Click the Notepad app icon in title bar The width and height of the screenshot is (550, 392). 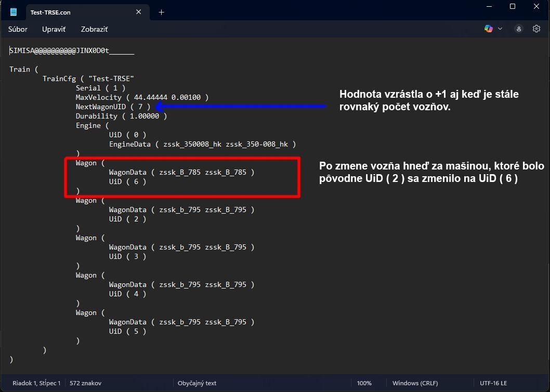tap(14, 12)
